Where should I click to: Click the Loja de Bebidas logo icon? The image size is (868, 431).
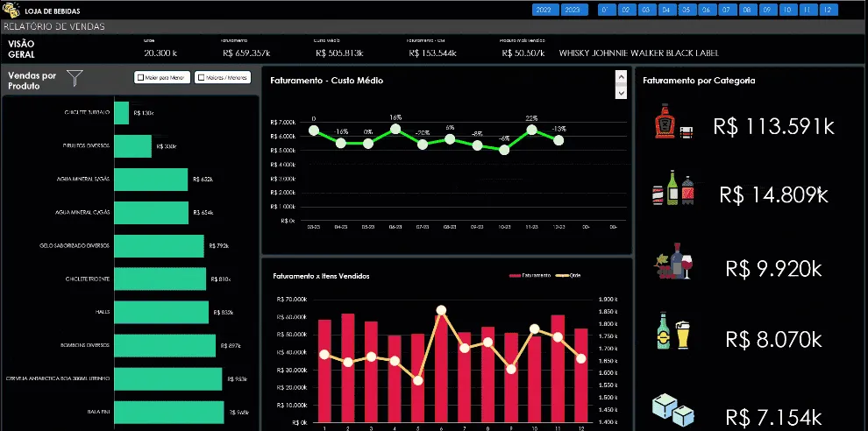(x=11, y=10)
